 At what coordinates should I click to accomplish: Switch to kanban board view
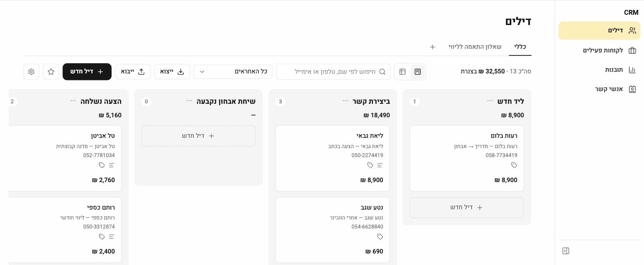(418, 72)
